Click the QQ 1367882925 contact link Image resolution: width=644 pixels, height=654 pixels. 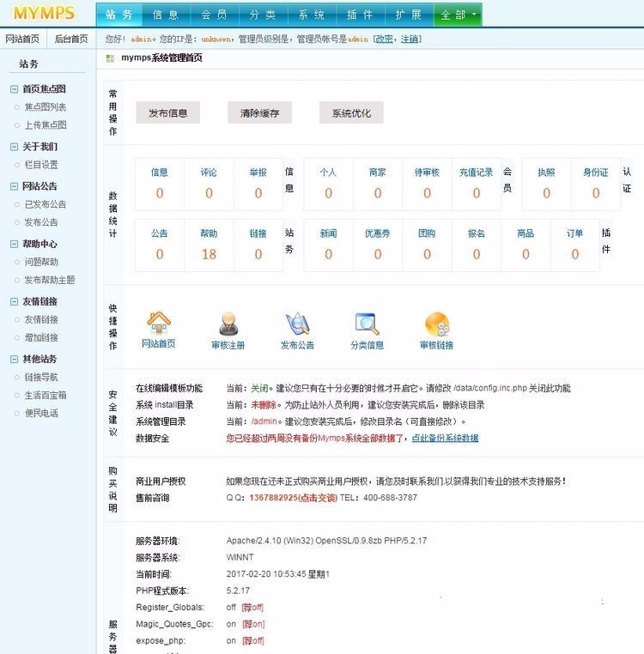tap(293, 498)
